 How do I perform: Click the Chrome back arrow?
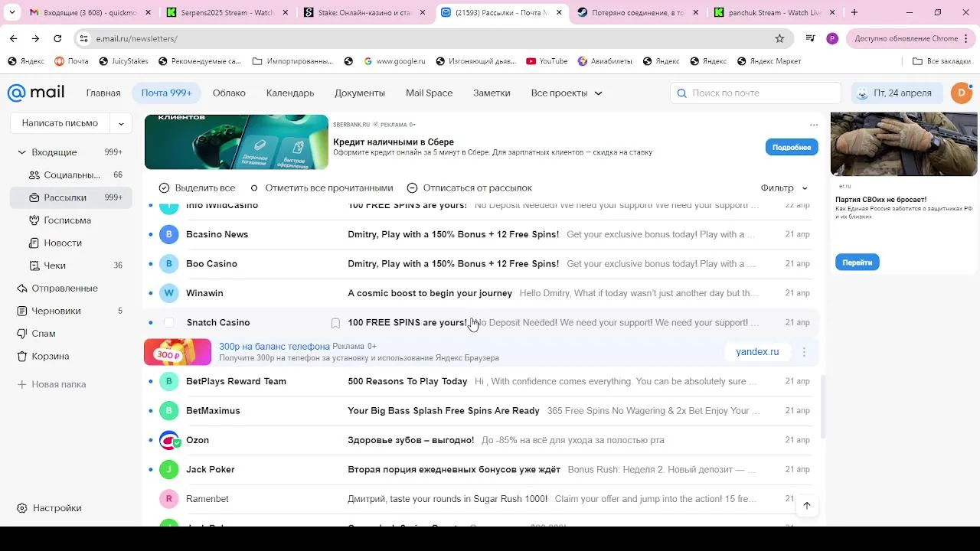13,38
